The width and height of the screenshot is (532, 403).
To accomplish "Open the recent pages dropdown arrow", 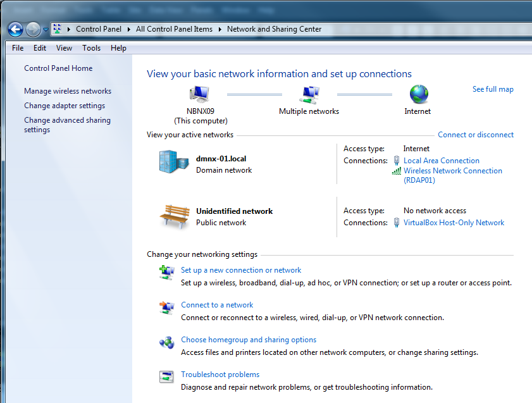I will [x=46, y=30].
